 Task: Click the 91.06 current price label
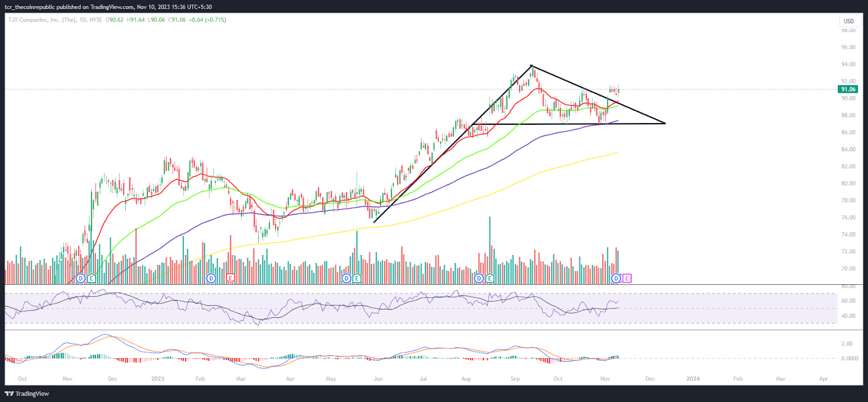click(x=848, y=90)
